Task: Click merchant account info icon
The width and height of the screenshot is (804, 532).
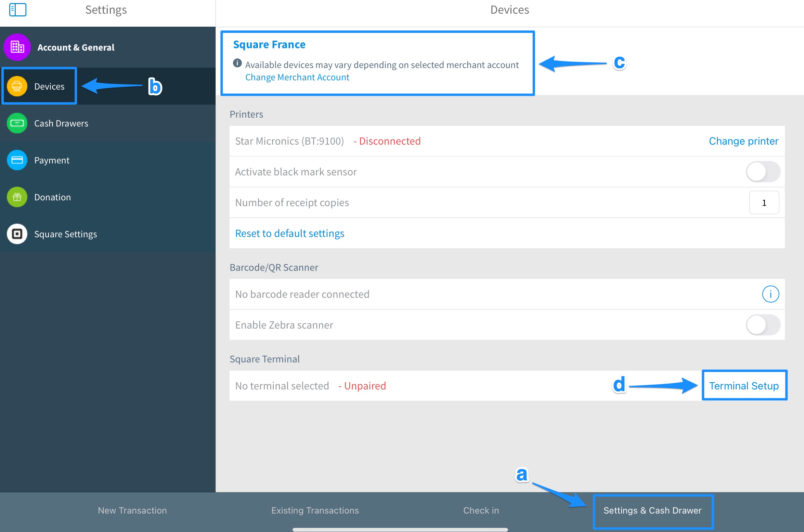Action: click(x=237, y=63)
